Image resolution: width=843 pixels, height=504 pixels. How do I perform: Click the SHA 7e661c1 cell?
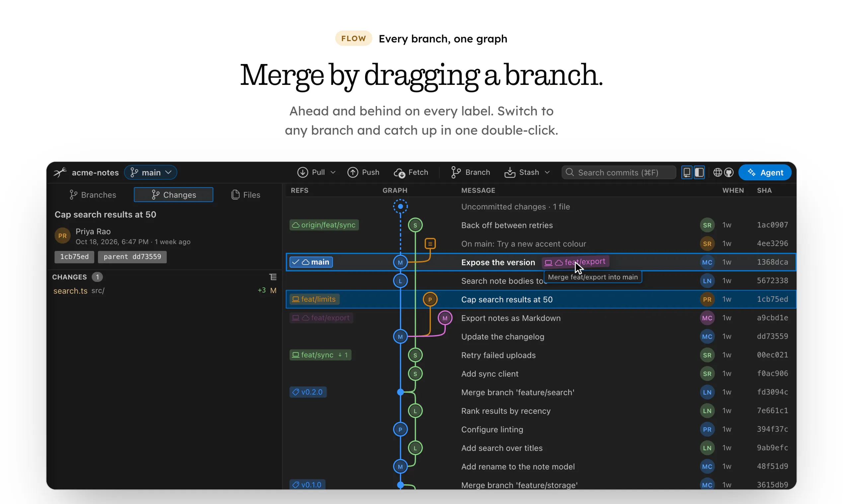click(772, 410)
